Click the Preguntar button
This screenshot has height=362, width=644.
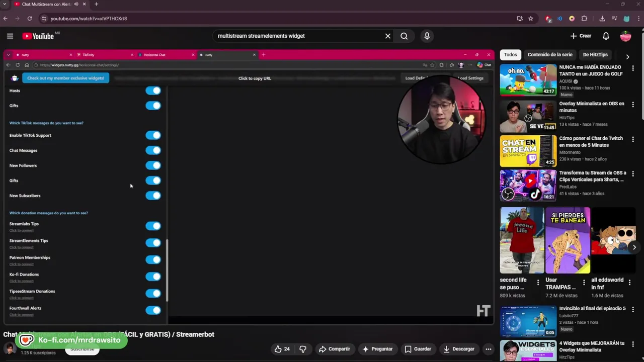(x=377, y=349)
